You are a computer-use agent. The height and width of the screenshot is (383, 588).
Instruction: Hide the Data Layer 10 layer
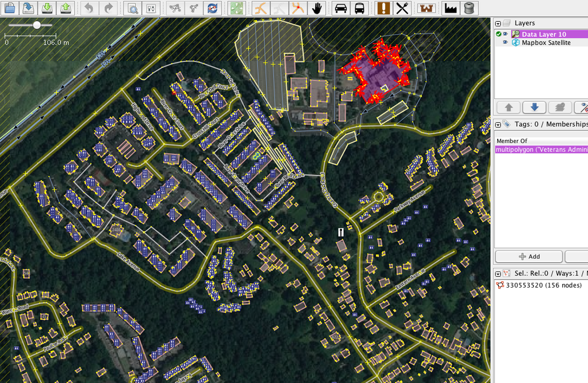tap(505, 34)
